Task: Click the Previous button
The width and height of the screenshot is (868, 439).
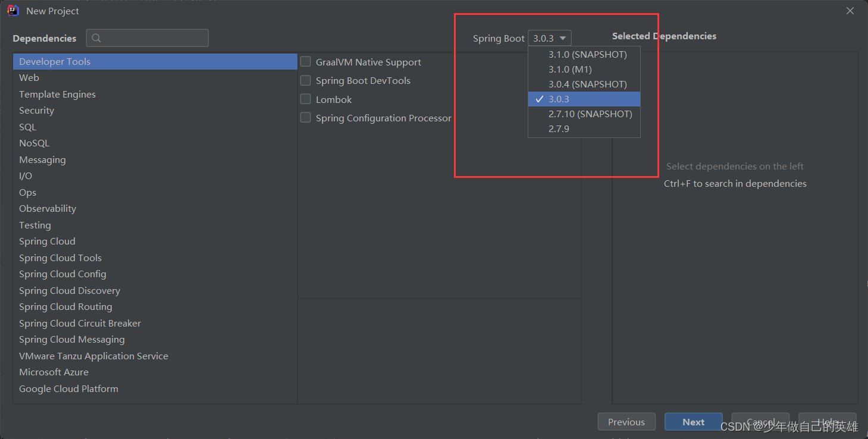Action: [626, 422]
